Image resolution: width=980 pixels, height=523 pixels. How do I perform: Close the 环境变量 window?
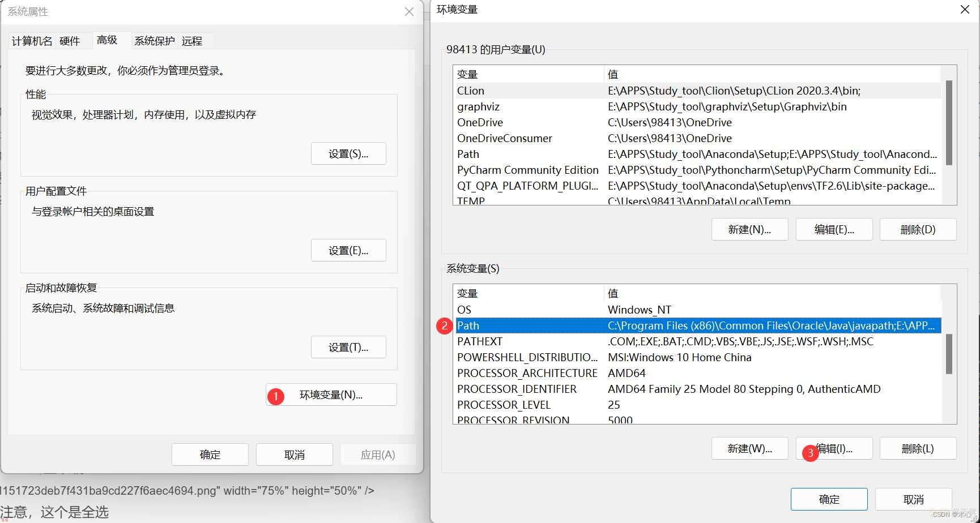(x=965, y=9)
